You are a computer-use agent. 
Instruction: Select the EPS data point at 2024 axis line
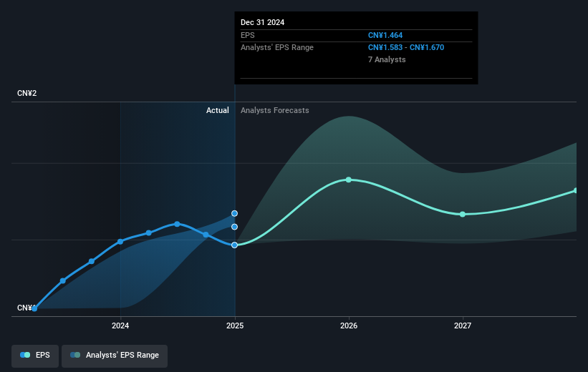coord(120,242)
